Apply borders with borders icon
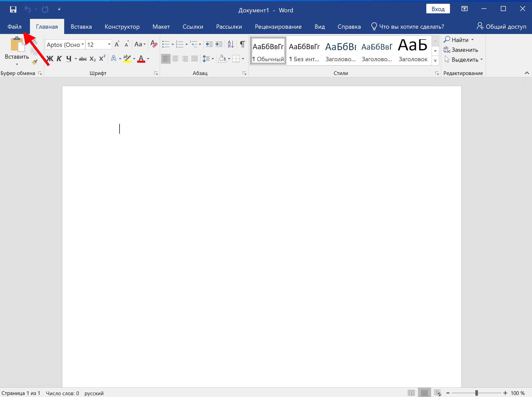 coord(236,59)
